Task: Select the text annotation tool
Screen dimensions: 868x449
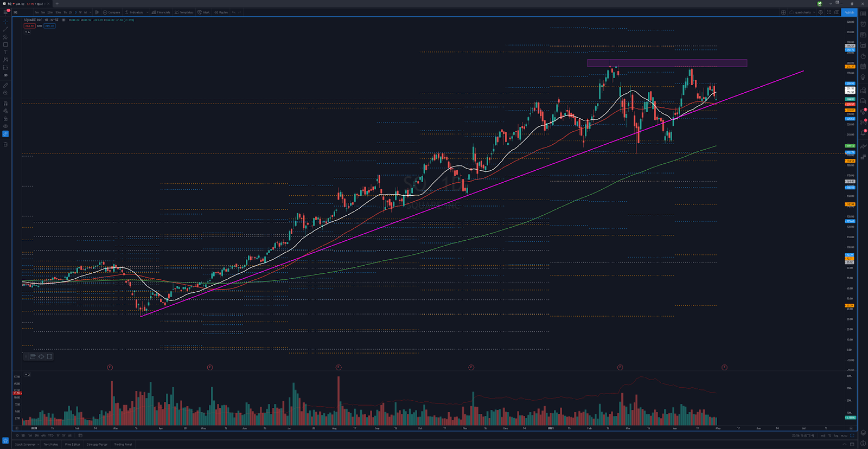Action: (5, 52)
